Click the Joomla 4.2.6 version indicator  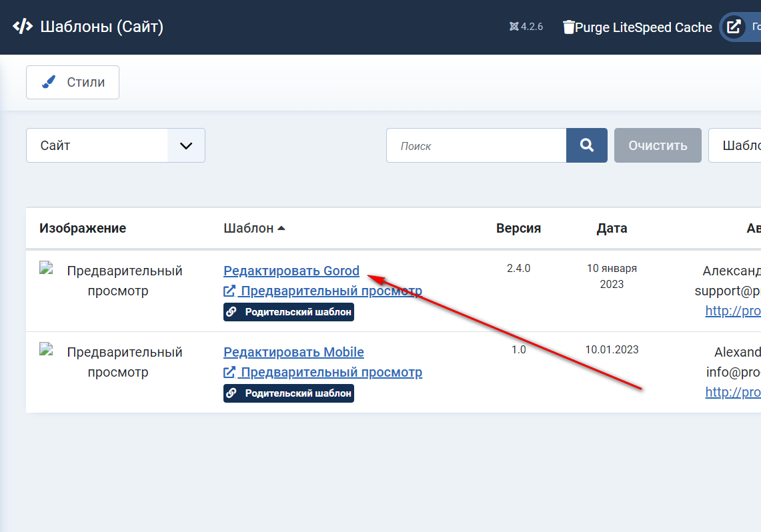(x=526, y=27)
